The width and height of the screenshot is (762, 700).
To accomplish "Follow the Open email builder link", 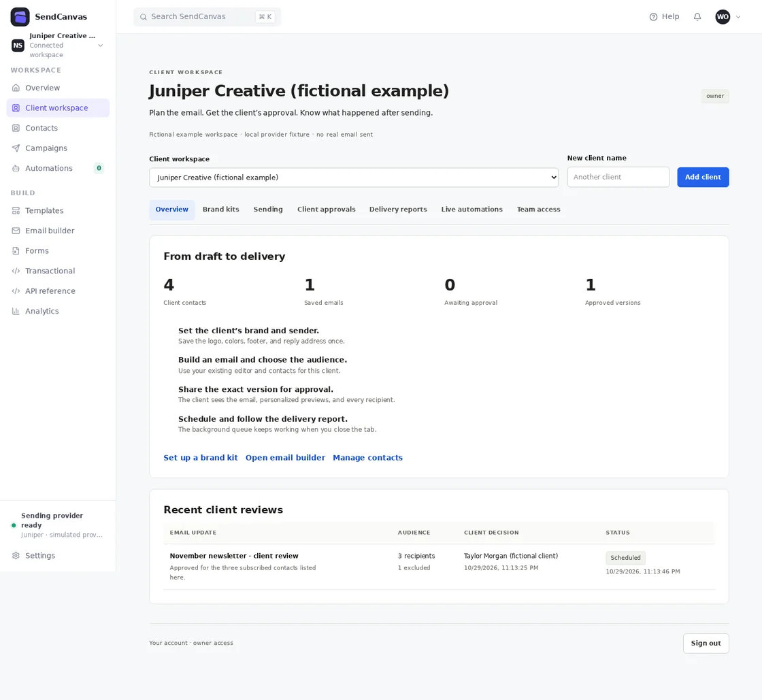I will point(285,458).
